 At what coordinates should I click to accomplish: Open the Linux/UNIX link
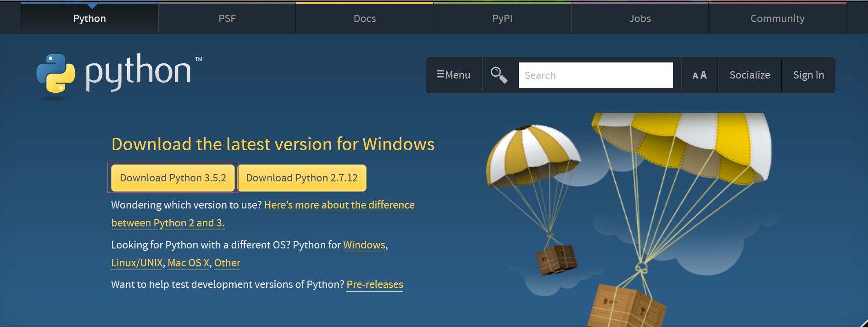pyautogui.click(x=137, y=263)
